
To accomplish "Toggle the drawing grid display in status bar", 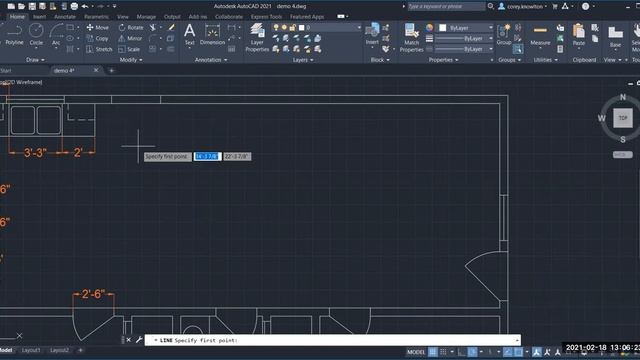I will [433, 352].
